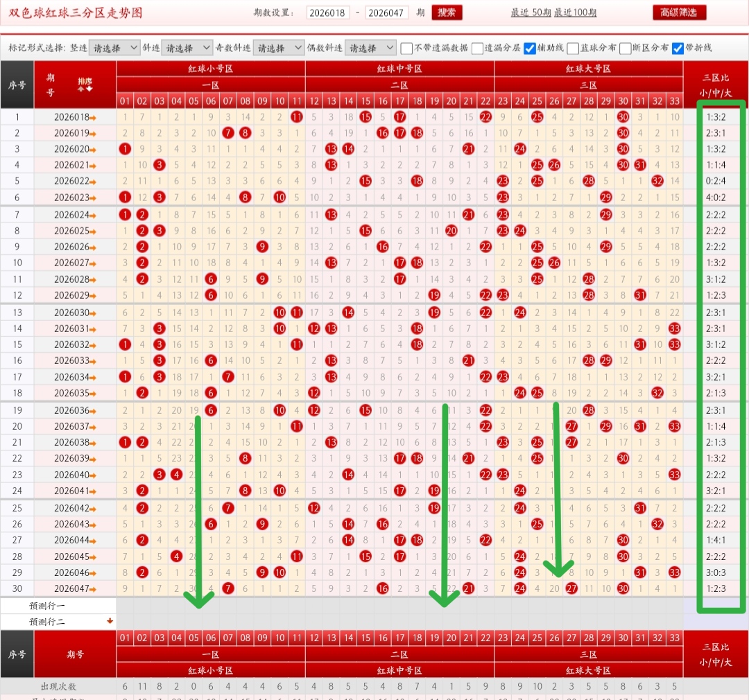Open the 竖连 marking dropdown
This screenshot has width=749, height=700.
click(114, 48)
